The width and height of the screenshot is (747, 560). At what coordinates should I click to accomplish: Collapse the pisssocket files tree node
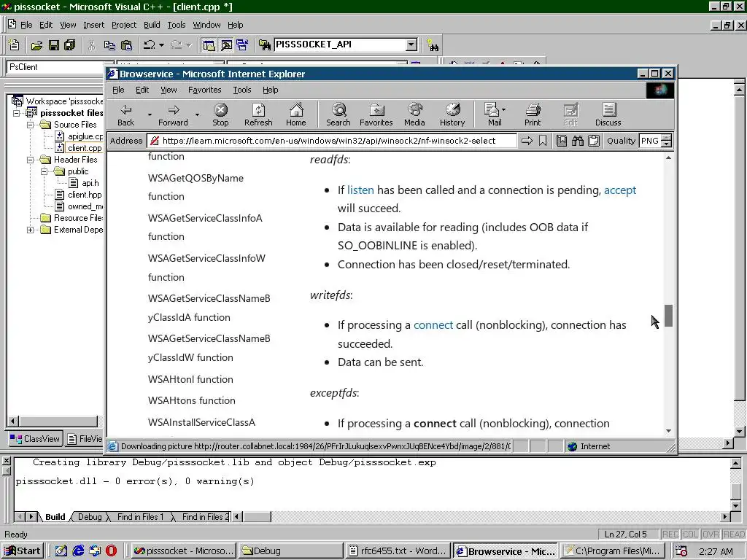pyautogui.click(x=17, y=113)
